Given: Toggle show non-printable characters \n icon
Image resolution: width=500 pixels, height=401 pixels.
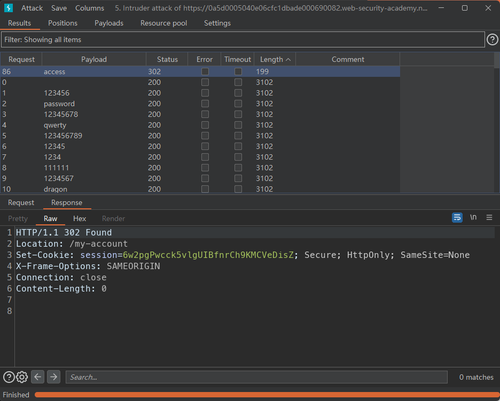Looking at the screenshot, I should coord(473,218).
